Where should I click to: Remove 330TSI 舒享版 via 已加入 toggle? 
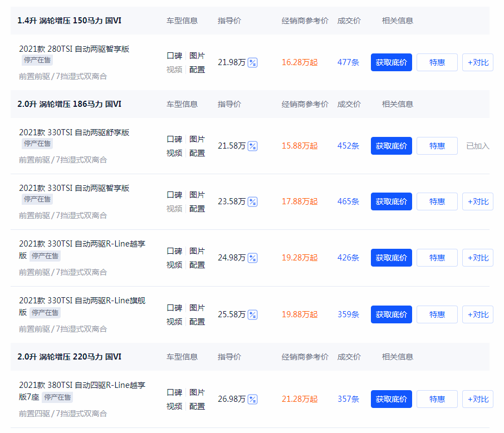[x=478, y=146]
